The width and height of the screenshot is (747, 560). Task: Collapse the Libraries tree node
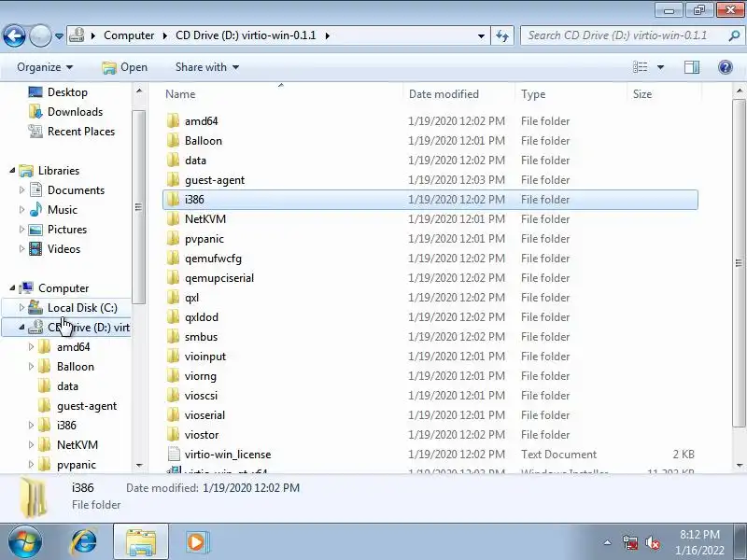pos(12,170)
